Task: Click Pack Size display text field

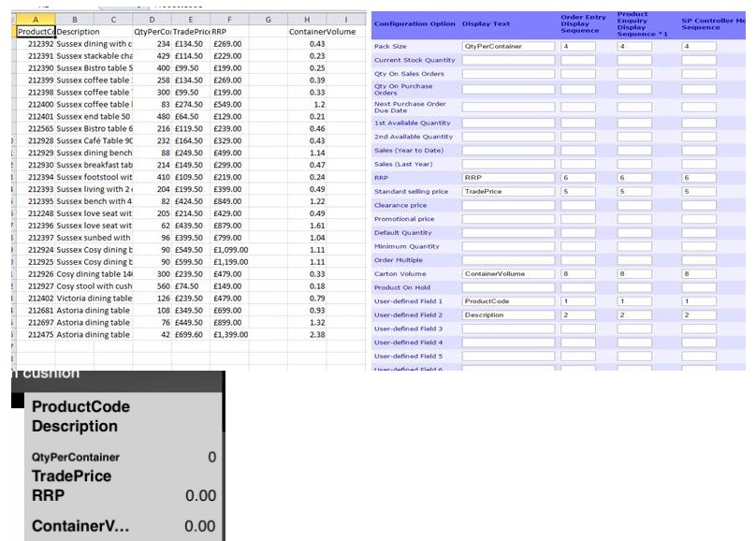Action: point(508,47)
